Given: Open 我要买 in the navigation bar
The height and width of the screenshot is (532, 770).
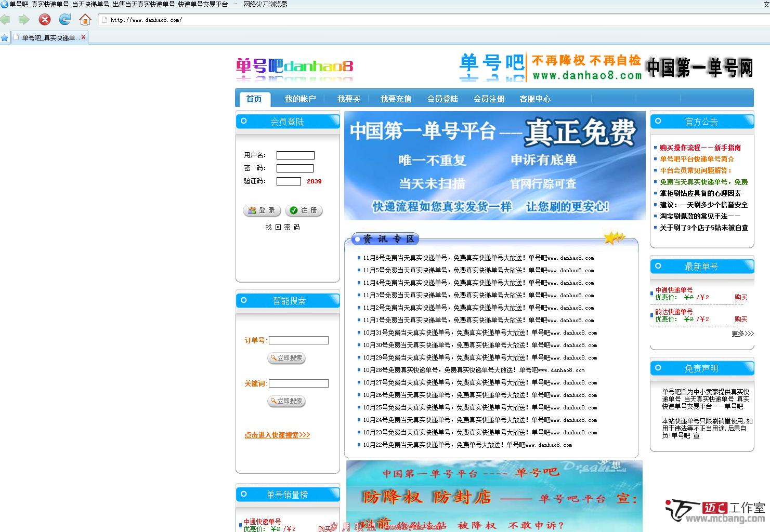Looking at the screenshot, I should coord(348,99).
